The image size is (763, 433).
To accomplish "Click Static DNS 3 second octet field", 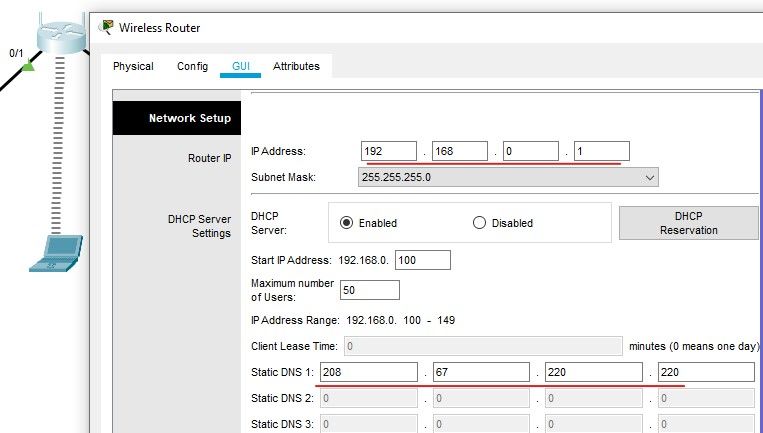I will [481, 423].
